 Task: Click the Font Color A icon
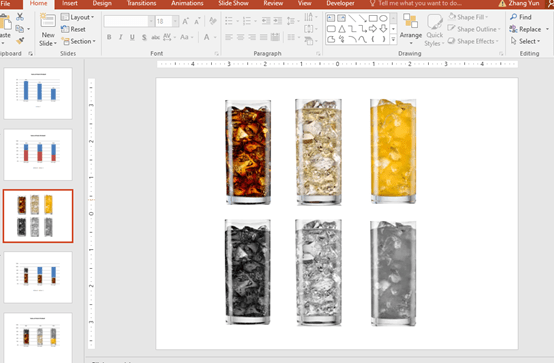coord(207,37)
